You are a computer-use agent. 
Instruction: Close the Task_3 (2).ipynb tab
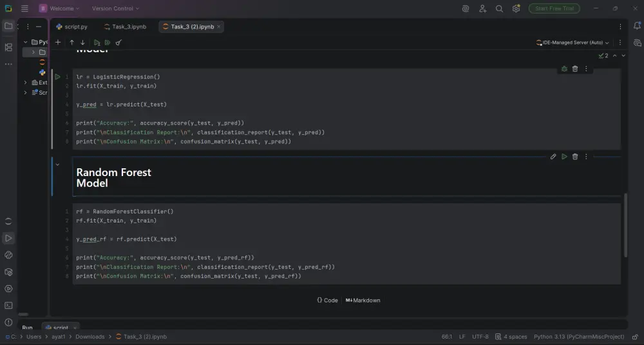coord(219,26)
